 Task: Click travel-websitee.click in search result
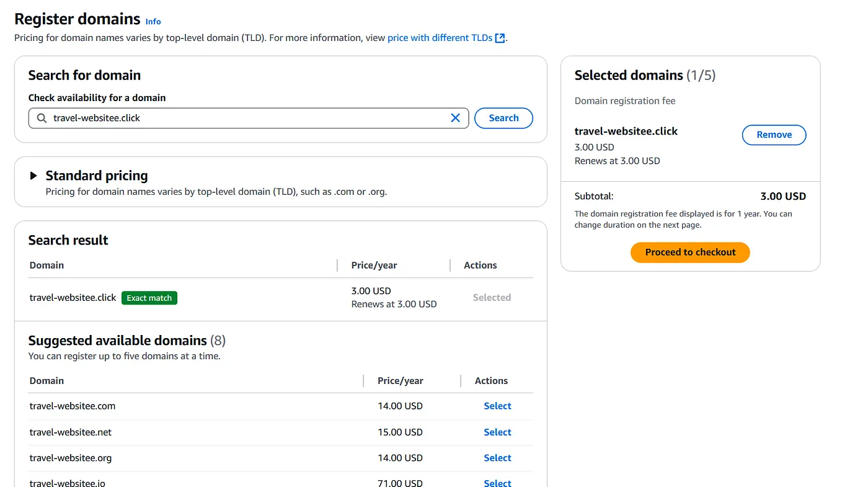[73, 298]
